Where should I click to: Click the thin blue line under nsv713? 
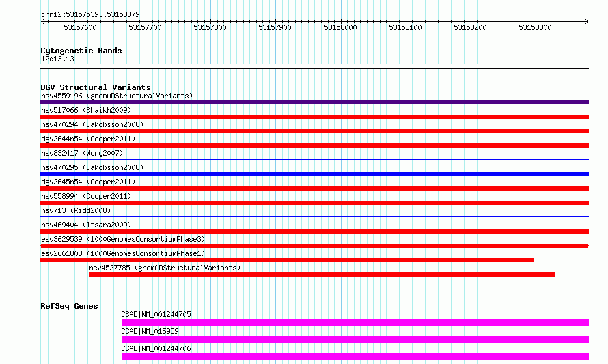(314, 216)
